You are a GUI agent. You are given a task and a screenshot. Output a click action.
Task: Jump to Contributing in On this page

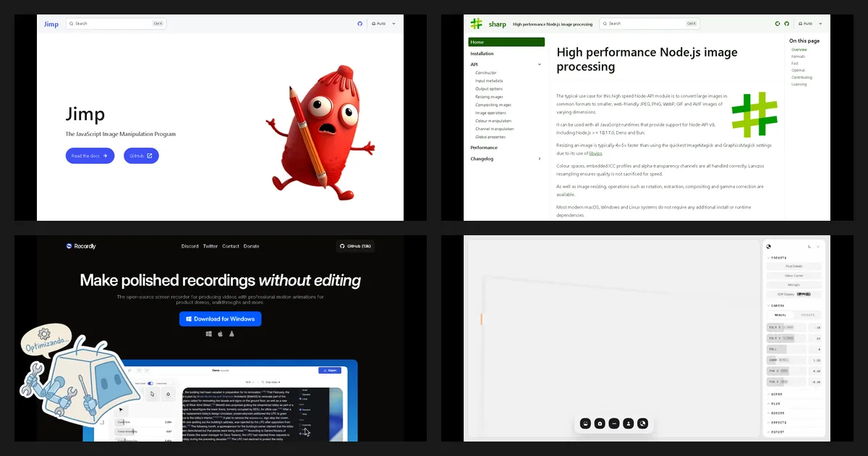coord(801,77)
